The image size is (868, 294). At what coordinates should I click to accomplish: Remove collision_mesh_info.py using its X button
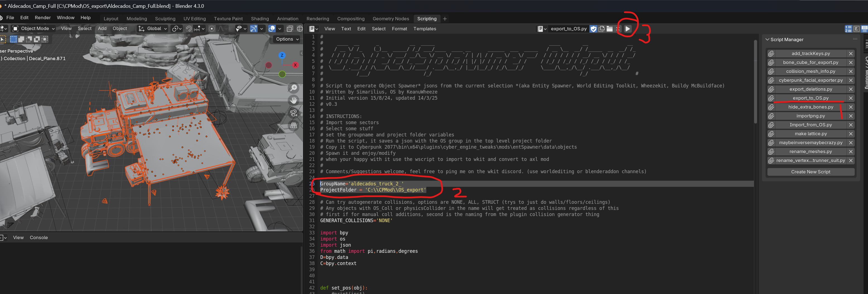click(x=851, y=72)
